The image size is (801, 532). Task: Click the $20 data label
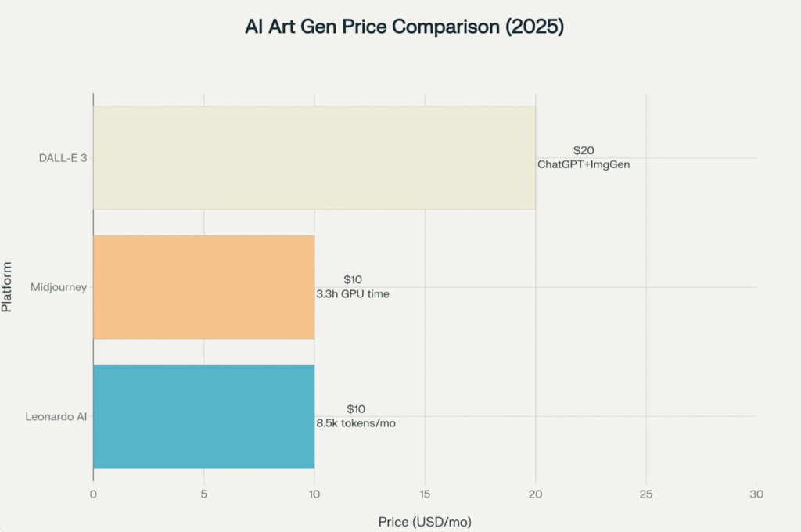[x=584, y=150]
